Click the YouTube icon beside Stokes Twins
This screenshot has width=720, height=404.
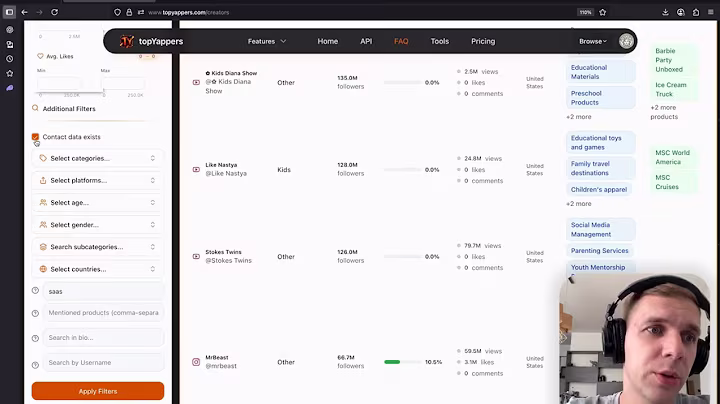tap(196, 256)
